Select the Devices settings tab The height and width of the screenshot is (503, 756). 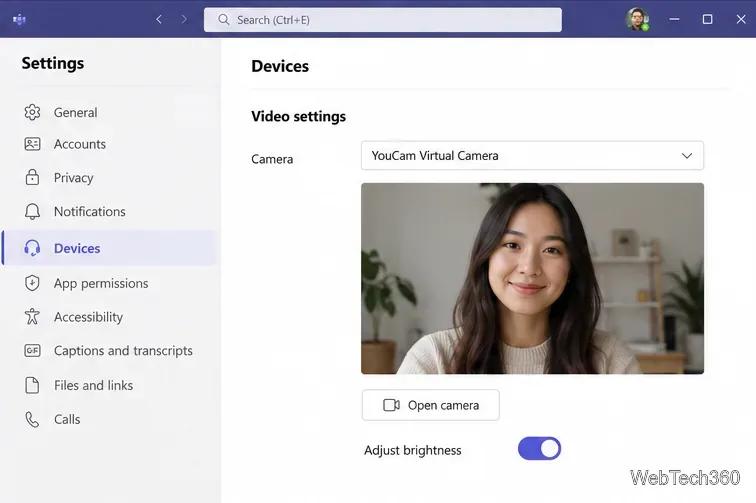109,248
